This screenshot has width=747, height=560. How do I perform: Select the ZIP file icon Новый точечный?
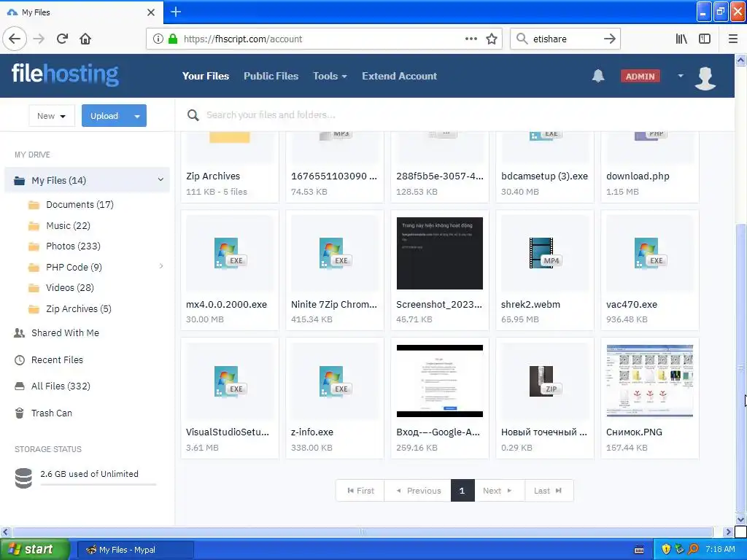coord(544,381)
